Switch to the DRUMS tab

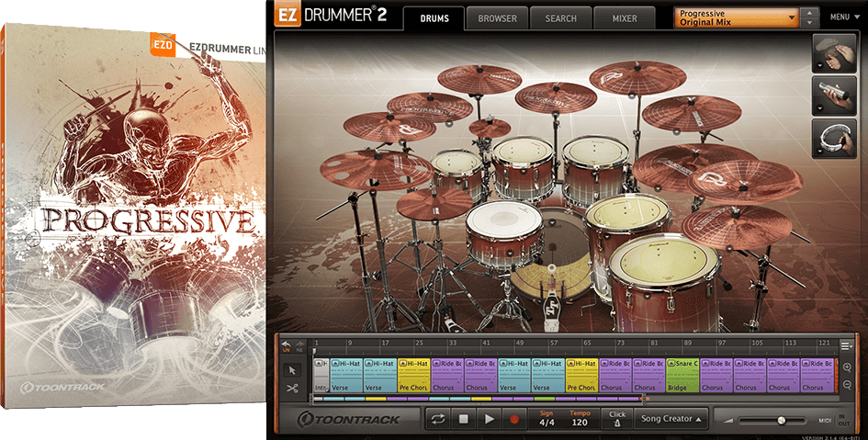pyautogui.click(x=434, y=18)
